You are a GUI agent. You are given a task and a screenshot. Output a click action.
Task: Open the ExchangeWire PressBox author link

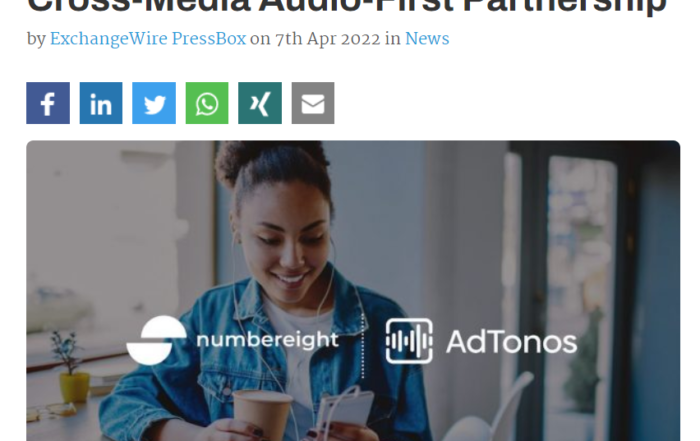pos(148,39)
